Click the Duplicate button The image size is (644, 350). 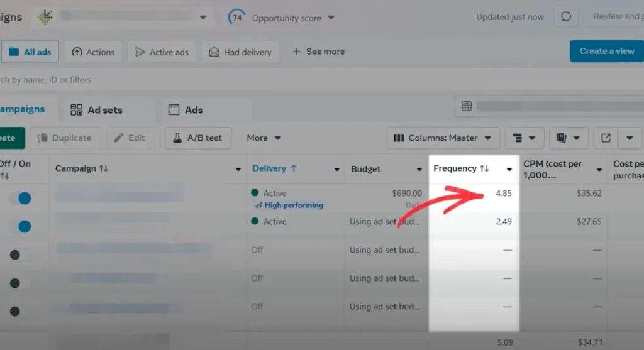[65, 138]
